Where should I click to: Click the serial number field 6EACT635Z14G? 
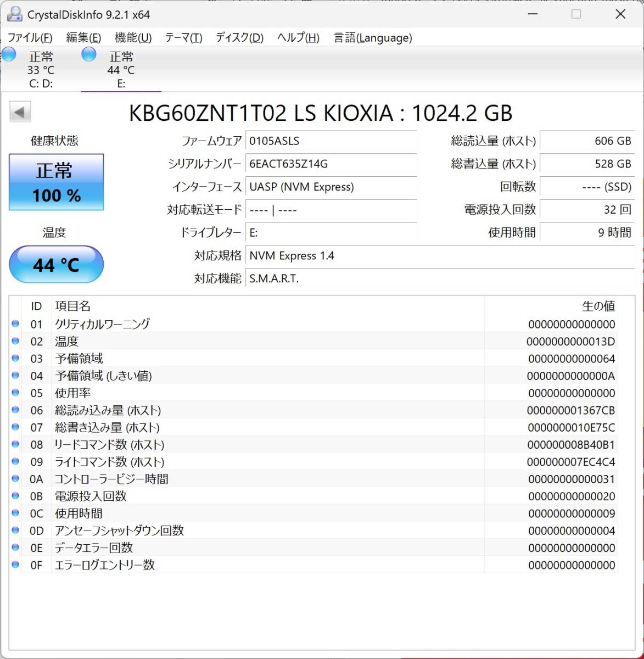(x=331, y=164)
